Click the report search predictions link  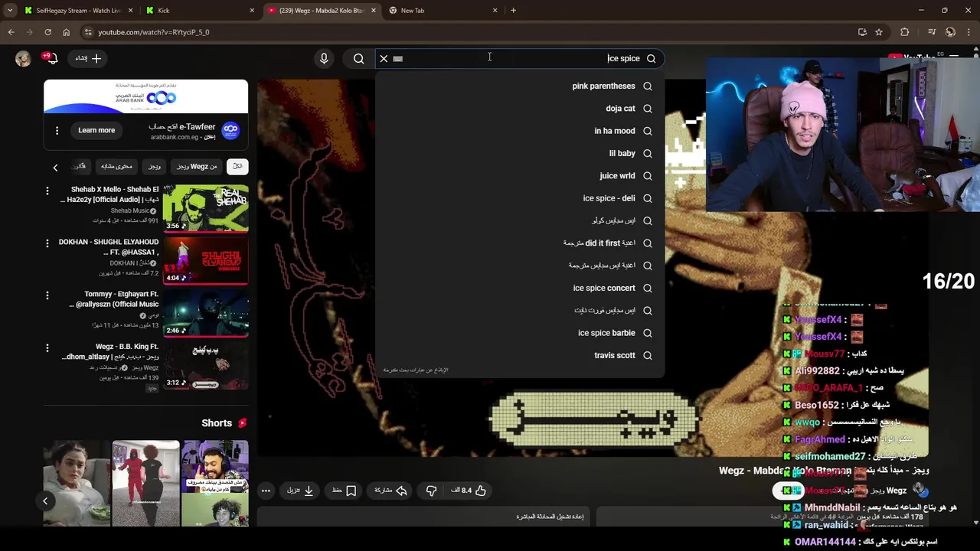[x=416, y=370]
